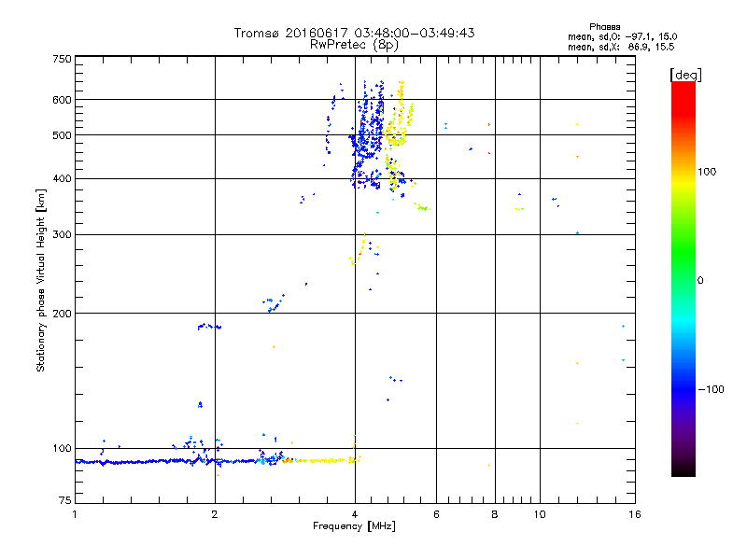747x560 pixels.
Task: Click the y-axis tick label "400"
Action: [62, 179]
